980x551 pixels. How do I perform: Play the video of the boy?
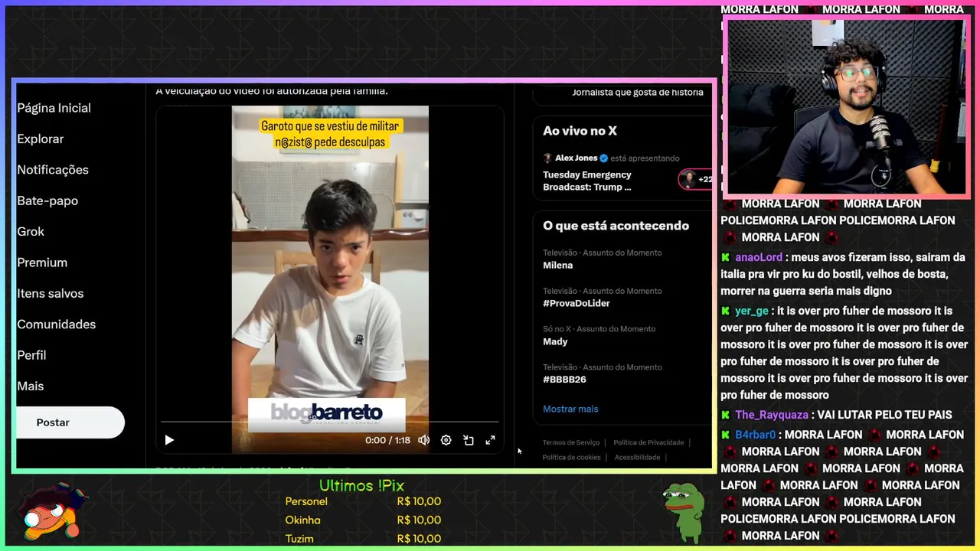pyautogui.click(x=169, y=440)
